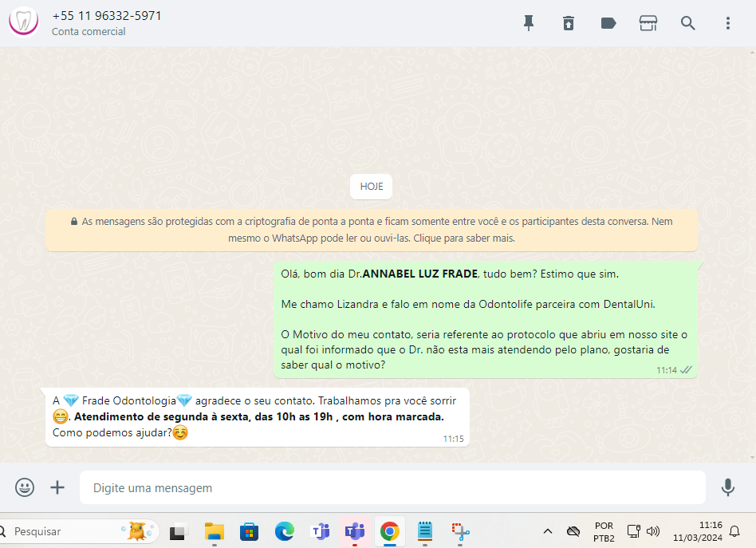The height and width of the screenshot is (548, 756).
Task: Click the encryption notice to learn more
Action: click(x=372, y=230)
